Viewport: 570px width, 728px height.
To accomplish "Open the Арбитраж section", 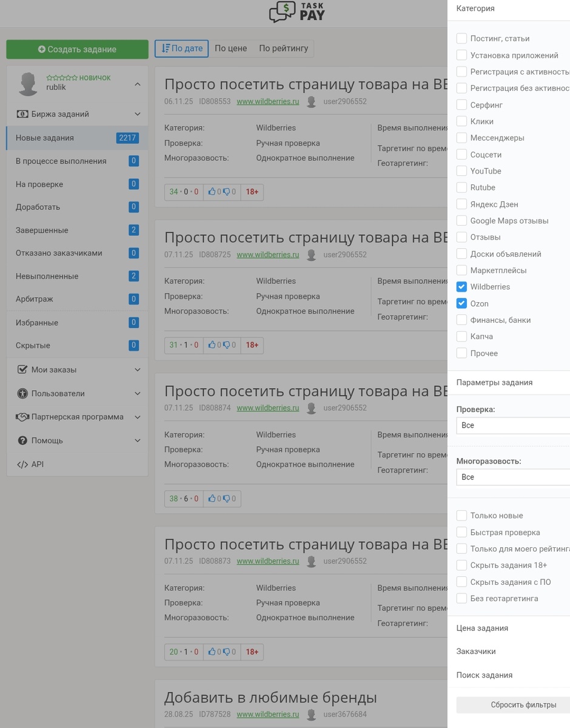I will (x=77, y=299).
